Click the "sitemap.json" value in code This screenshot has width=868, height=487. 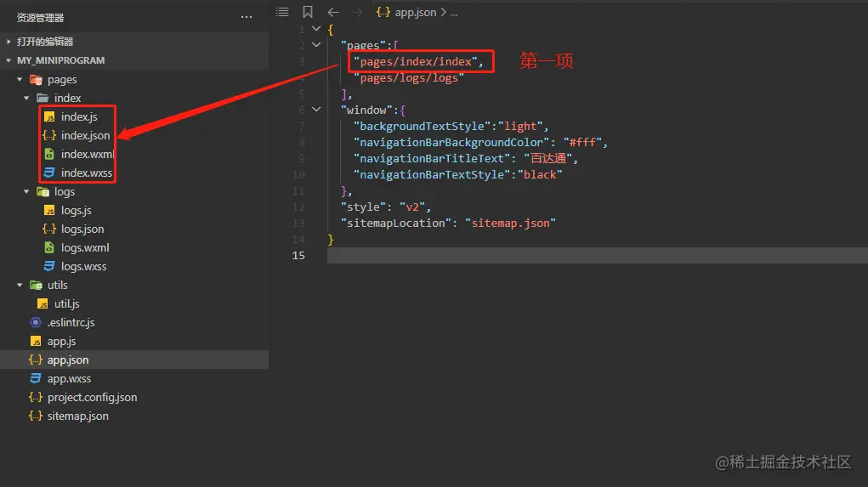coord(510,223)
